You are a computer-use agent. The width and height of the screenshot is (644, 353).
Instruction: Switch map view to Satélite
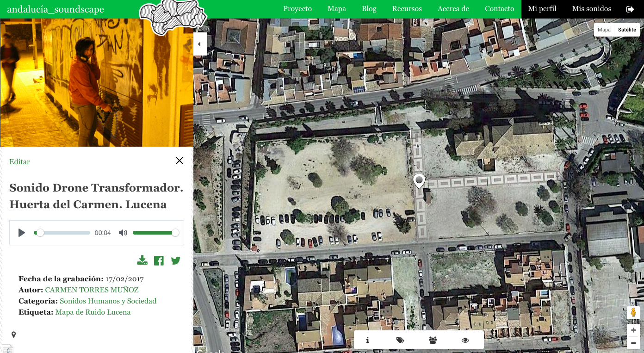[627, 30]
